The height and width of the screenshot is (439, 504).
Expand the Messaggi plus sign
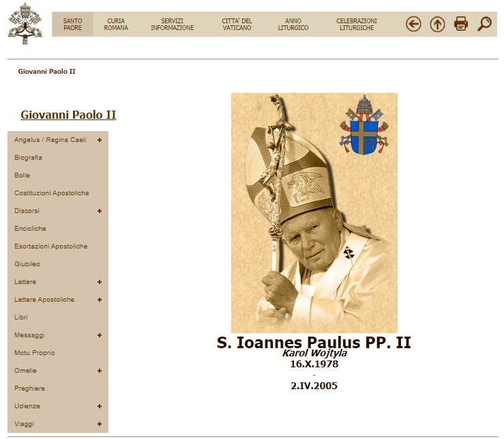100,335
